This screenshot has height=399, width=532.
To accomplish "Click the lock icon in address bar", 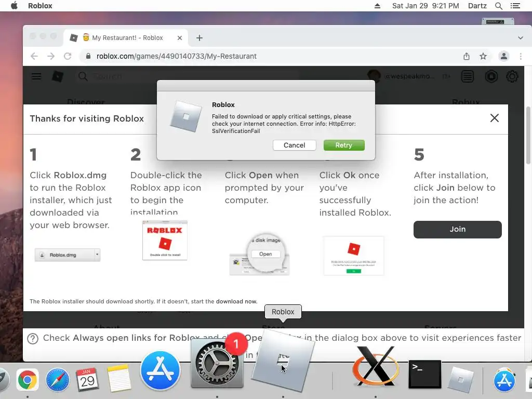I will click(88, 56).
